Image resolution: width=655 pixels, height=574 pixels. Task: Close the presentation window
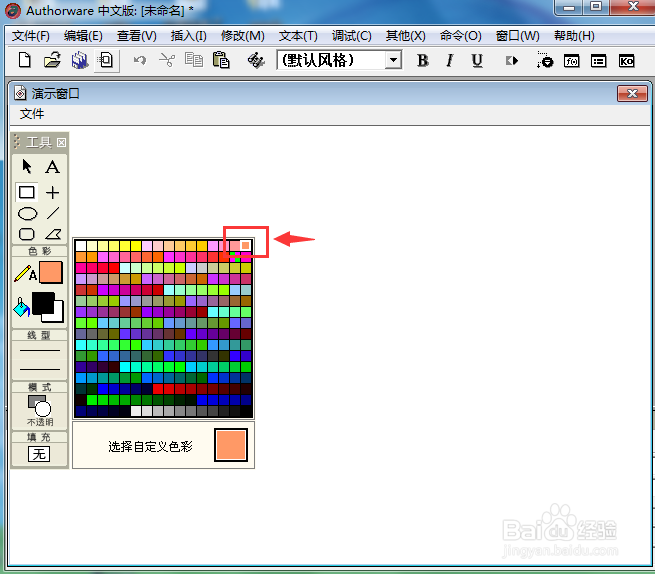(x=632, y=94)
